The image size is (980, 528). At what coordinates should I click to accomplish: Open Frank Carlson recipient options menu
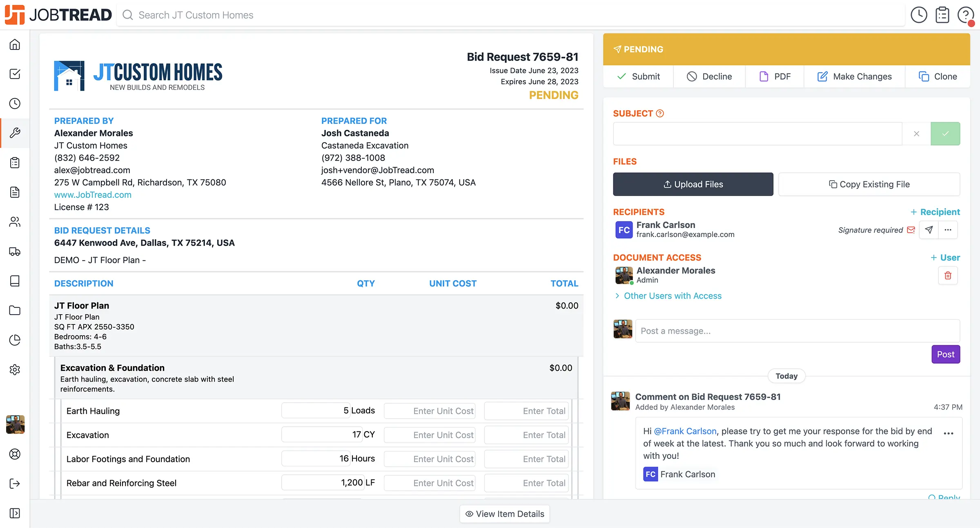[948, 230]
